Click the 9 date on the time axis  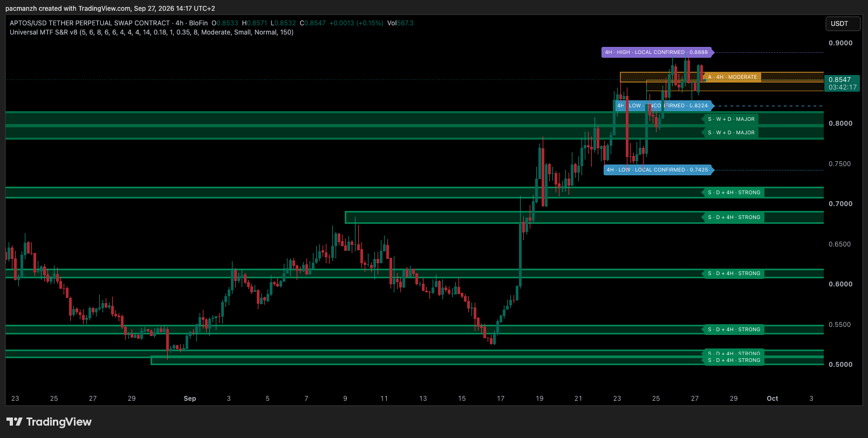(x=345, y=399)
